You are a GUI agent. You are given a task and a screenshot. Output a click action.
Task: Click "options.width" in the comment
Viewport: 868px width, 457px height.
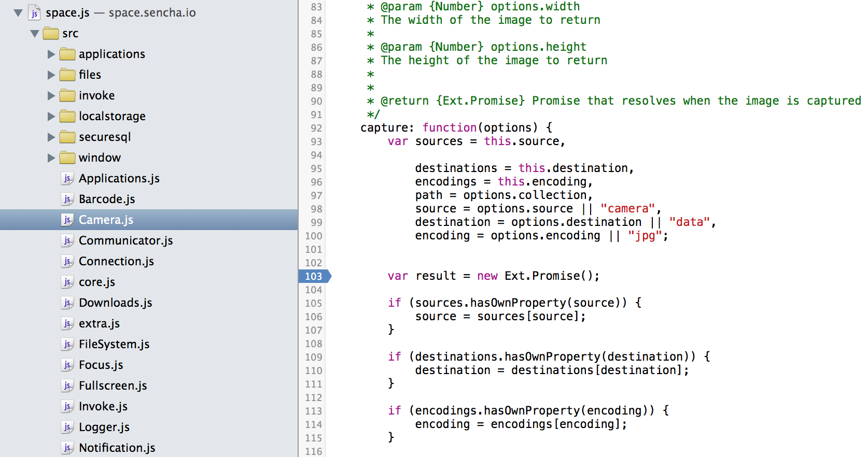pyautogui.click(x=535, y=7)
